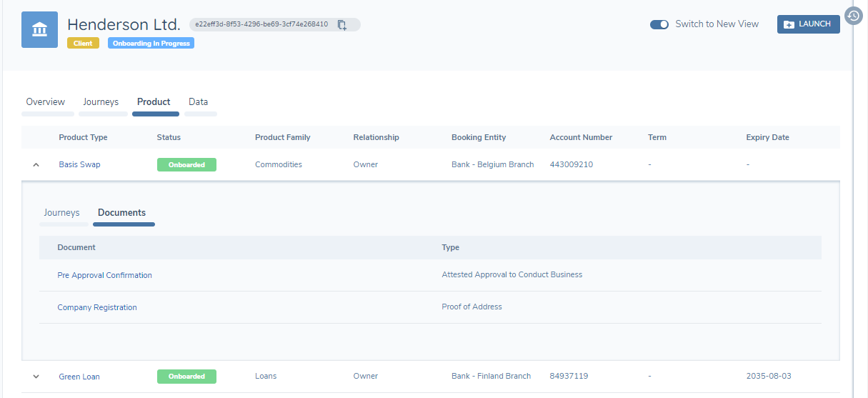The width and height of the screenshot is (868, 398).
Task: Toggle the Switch to New View switch
Action: [x=659, y=24]
